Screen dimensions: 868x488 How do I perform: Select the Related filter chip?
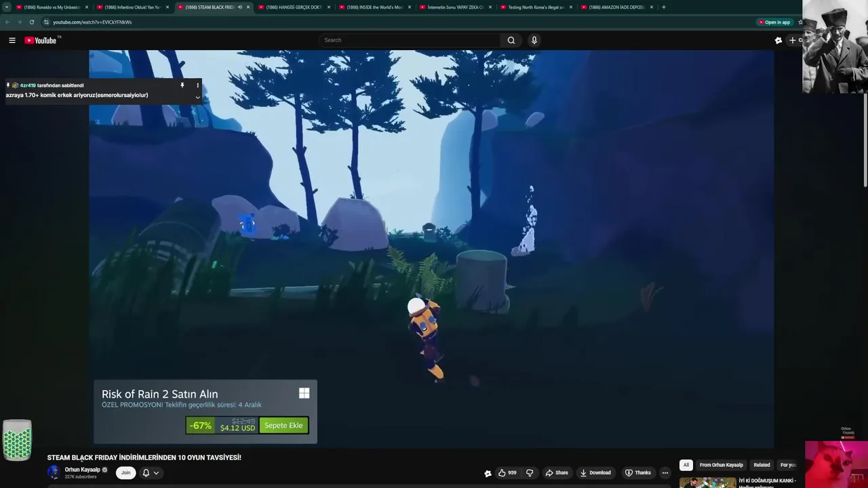[x=762, y=465]
